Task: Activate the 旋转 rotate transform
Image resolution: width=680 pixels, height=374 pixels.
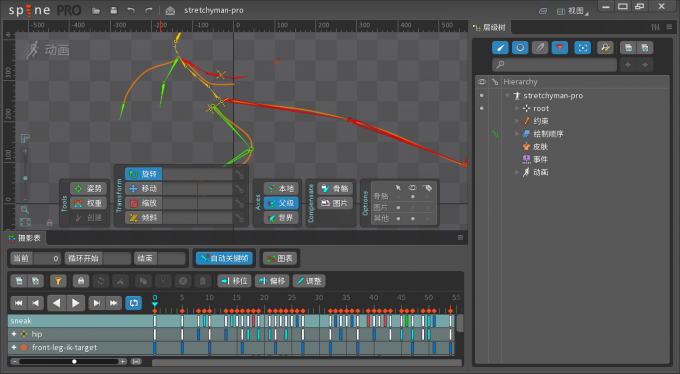Action: pos(144,174)
